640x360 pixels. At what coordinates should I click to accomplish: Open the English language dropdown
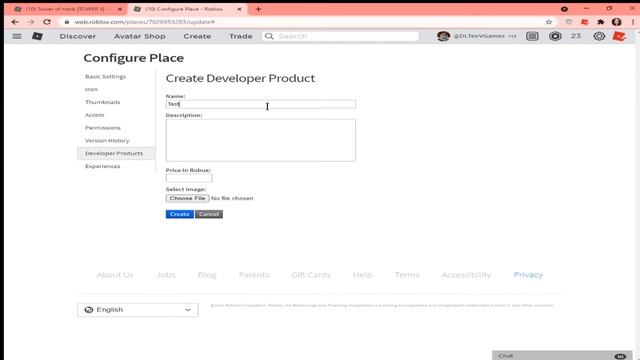138,310
